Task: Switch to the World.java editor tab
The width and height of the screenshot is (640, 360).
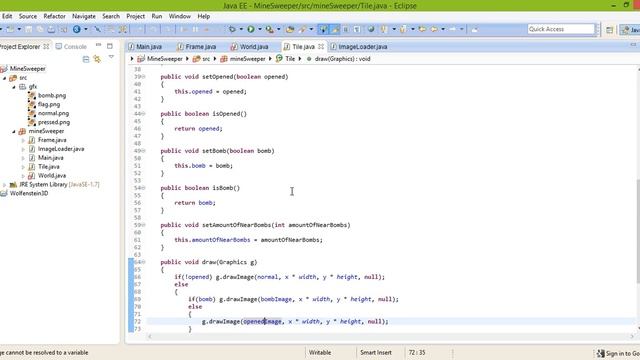Action: tap(250, 47)
